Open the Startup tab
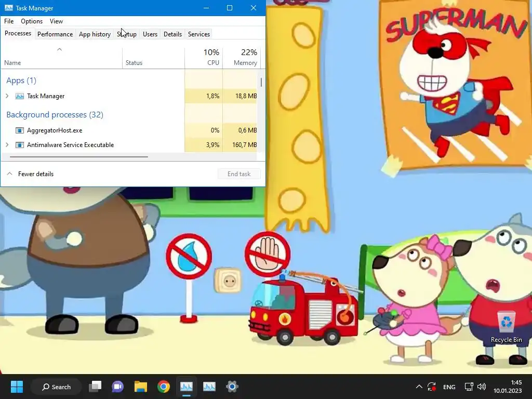Screen dimensions: 532x399 [127, 34]
